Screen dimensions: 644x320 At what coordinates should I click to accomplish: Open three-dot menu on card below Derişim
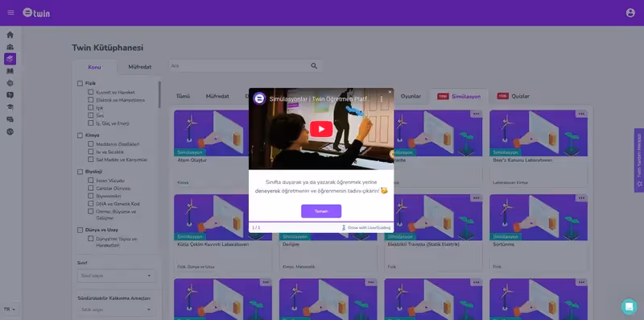371,283
